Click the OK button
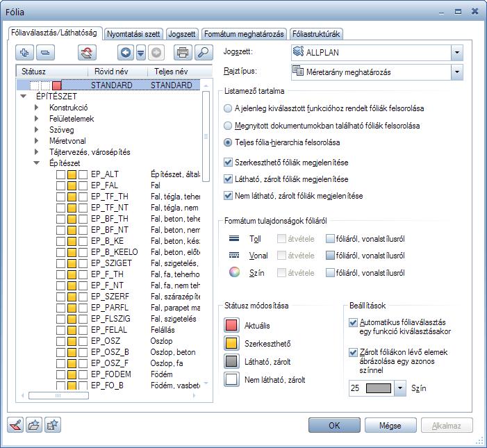The width and height of the screenshot is (487, 448). coord(334,425)
